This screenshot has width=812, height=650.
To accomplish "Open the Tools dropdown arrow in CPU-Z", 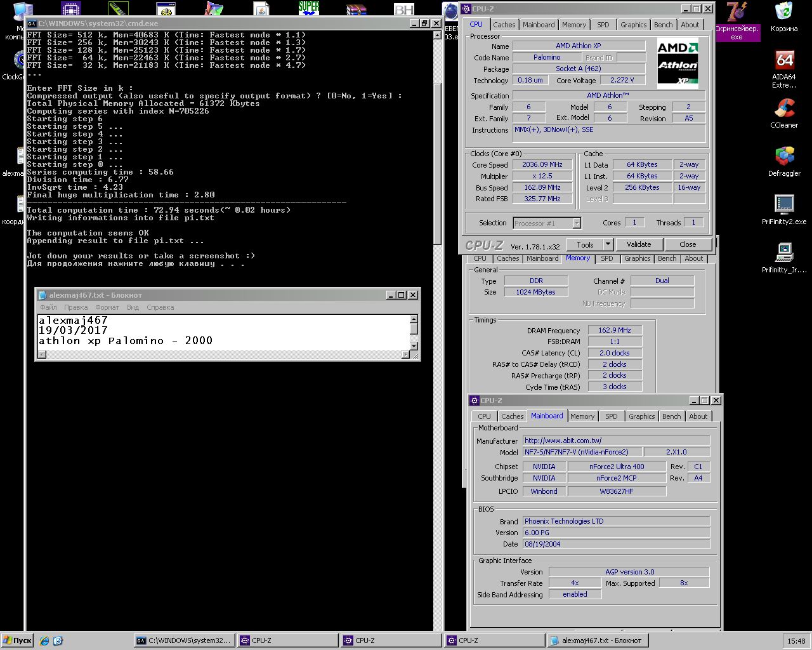I will (608, 244).
